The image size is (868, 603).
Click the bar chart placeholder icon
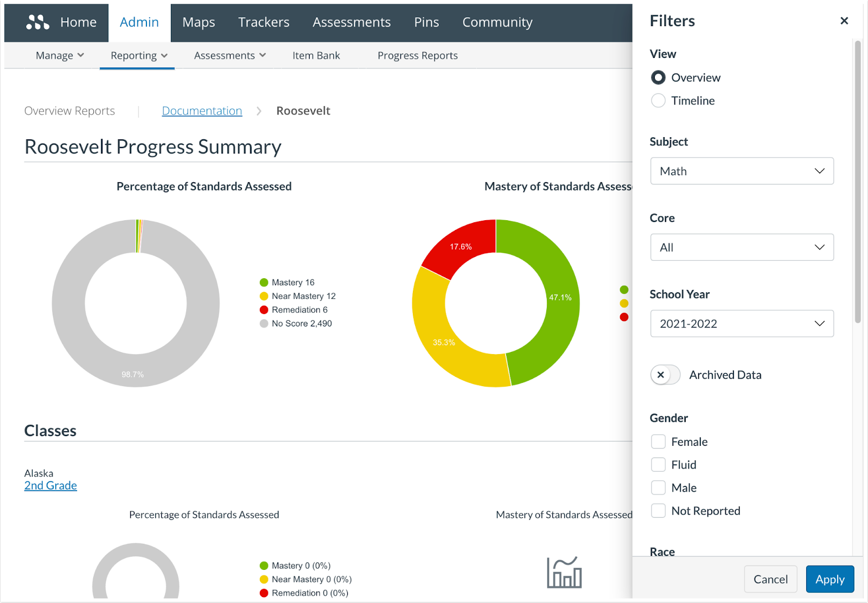click(x=564, y=572)
